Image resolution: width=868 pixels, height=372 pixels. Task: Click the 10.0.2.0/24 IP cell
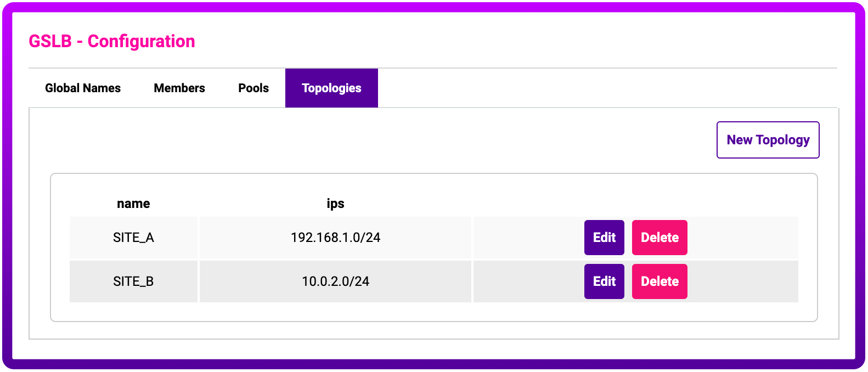point(335,281)
